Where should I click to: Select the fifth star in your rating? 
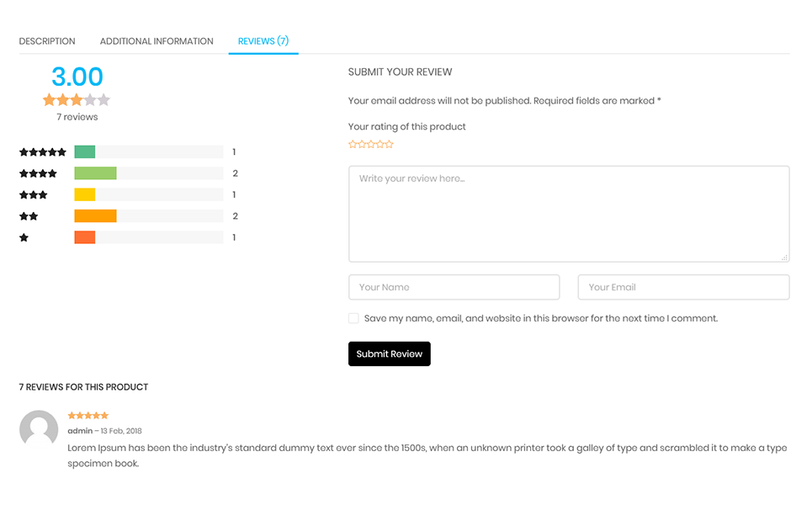(x=389, y=144)
